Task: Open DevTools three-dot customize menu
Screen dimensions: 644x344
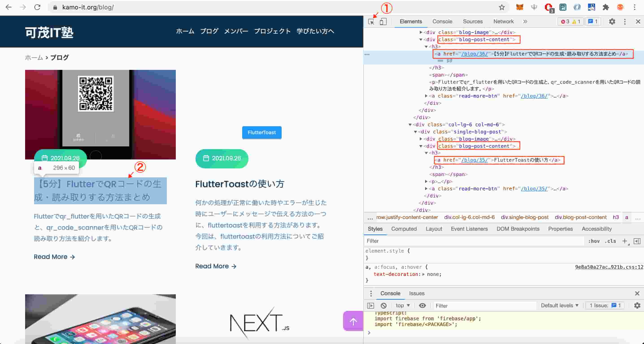Action: [625, 22]
